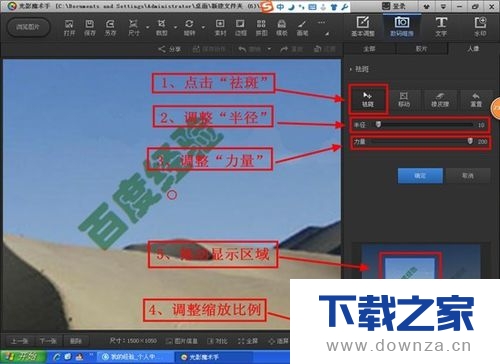The image size is (500, 364).
Task: Go to 下一张 (Next image)
Action: click(x=48, y=341)
